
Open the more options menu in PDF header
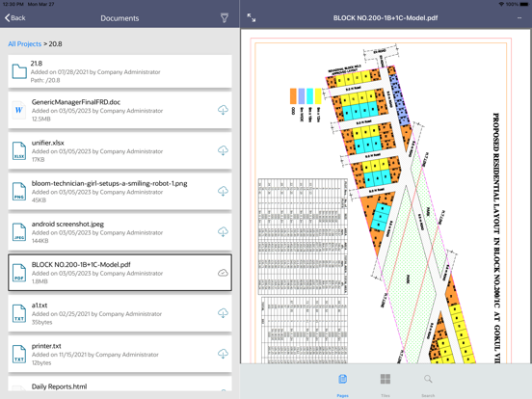tap(519, 18)
